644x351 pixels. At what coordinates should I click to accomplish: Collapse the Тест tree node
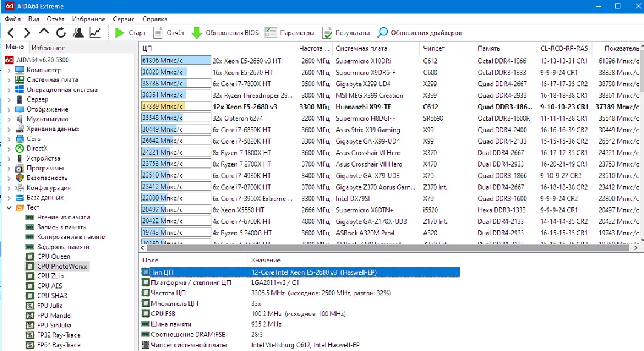9,207
